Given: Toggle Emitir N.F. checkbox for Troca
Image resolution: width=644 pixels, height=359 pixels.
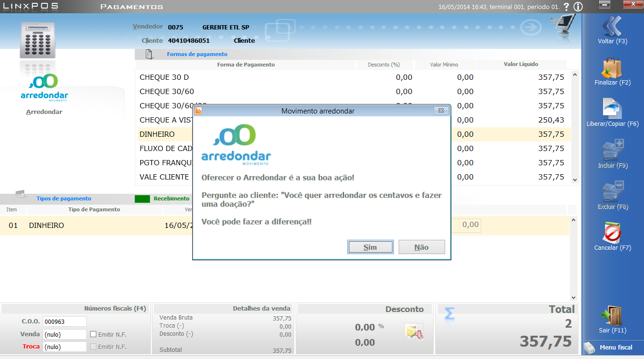Looking at the screenshot, I should coord(93,347).
